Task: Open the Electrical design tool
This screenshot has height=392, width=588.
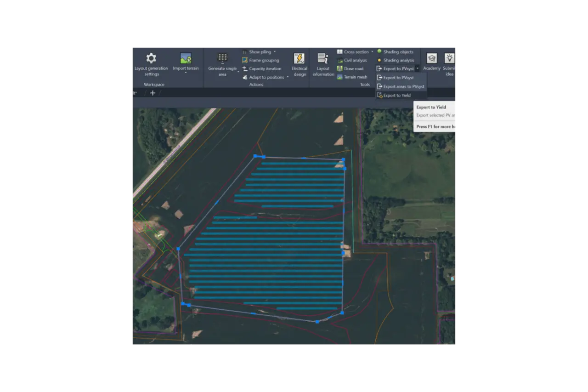Action: tap(299, 64)
